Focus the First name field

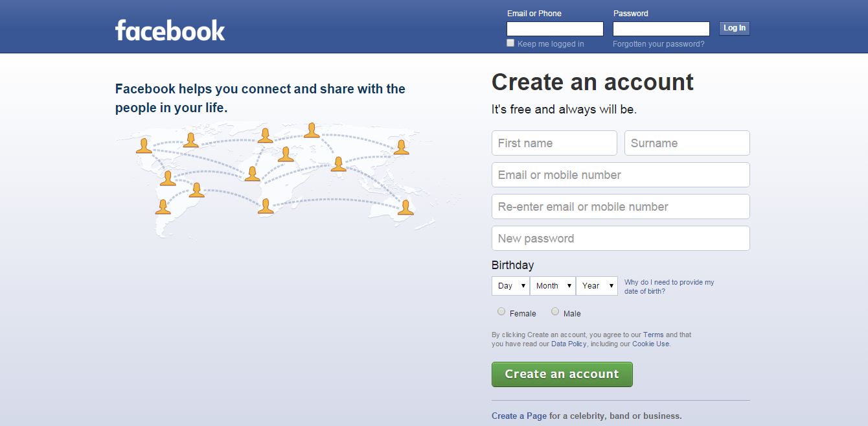point(554,143)
